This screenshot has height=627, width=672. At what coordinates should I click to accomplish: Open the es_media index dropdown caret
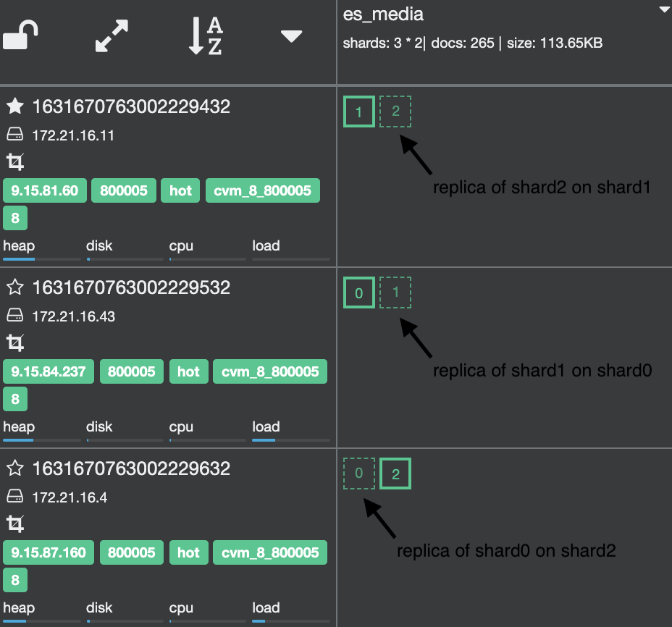[663, 10]
